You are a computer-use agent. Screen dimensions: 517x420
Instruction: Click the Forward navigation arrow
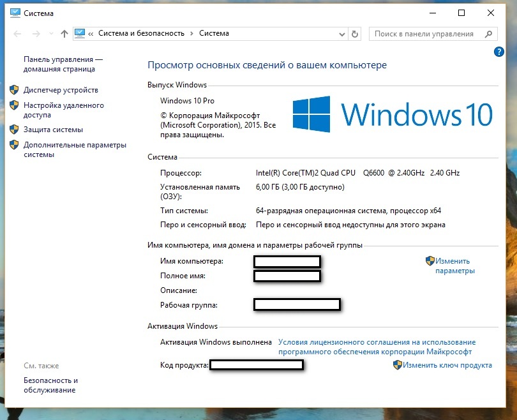(x=36, y=34)
